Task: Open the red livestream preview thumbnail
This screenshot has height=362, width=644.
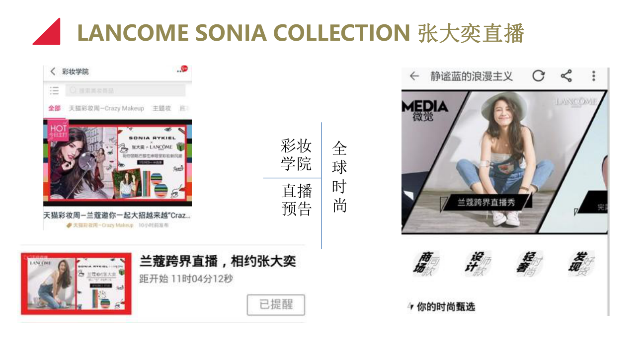Action: click(76, 284)
